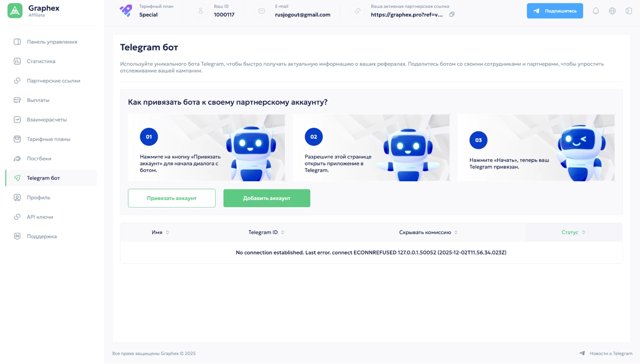Viewport: 640px width, 364px height.
Task: Go to API ключи
Action: pos(51,217)
